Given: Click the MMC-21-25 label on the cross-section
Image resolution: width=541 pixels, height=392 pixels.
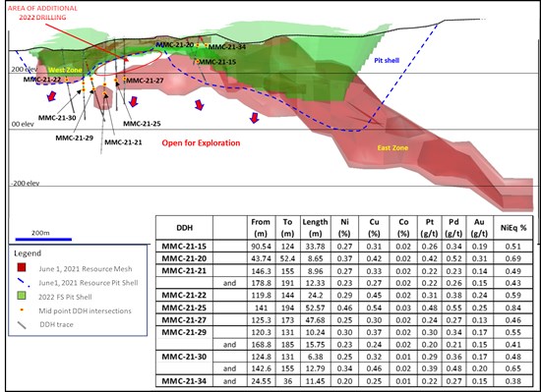Looking at the screenshot, I should tap(142, 124).
